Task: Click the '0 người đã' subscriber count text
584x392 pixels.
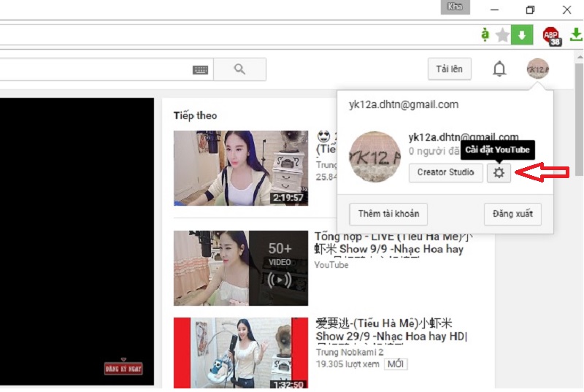Action: (434, 151)
